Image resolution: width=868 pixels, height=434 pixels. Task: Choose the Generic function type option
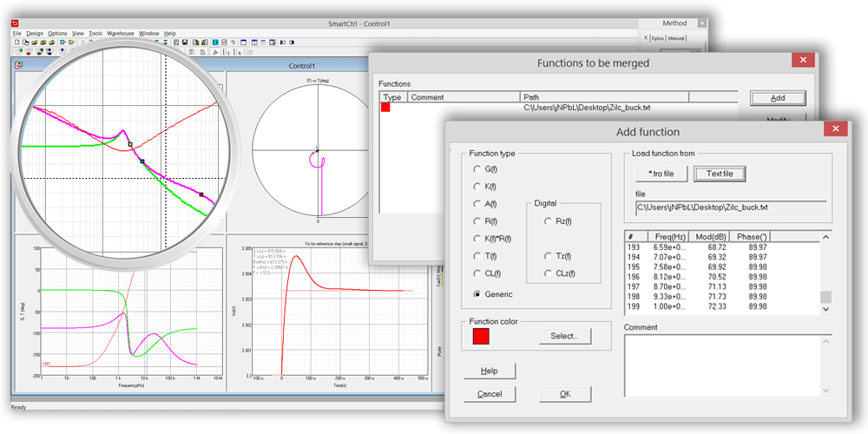click(x=477, y=294)
